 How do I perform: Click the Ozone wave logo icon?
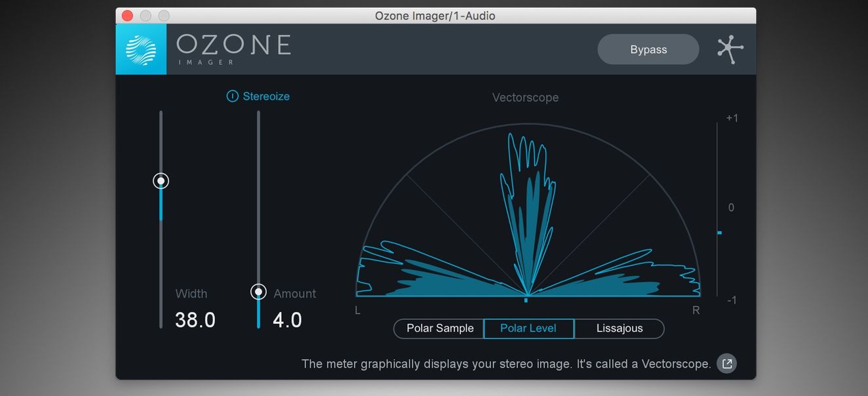pos(141,50)
